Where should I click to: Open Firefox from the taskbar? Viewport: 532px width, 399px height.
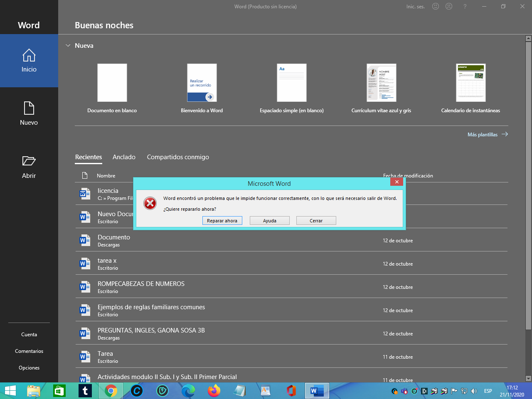click(214, 391)
